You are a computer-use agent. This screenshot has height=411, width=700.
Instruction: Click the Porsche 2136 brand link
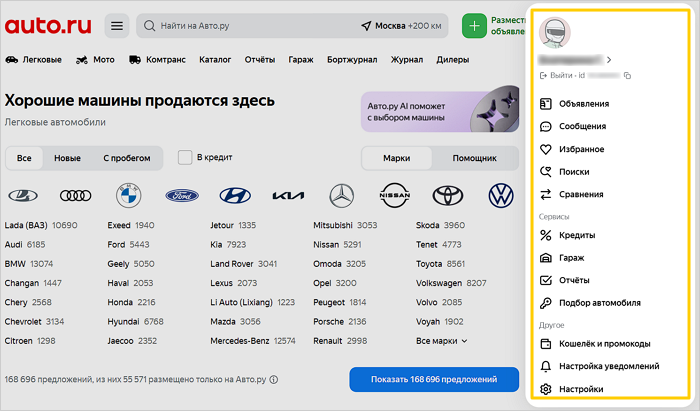tap(340, 321)
